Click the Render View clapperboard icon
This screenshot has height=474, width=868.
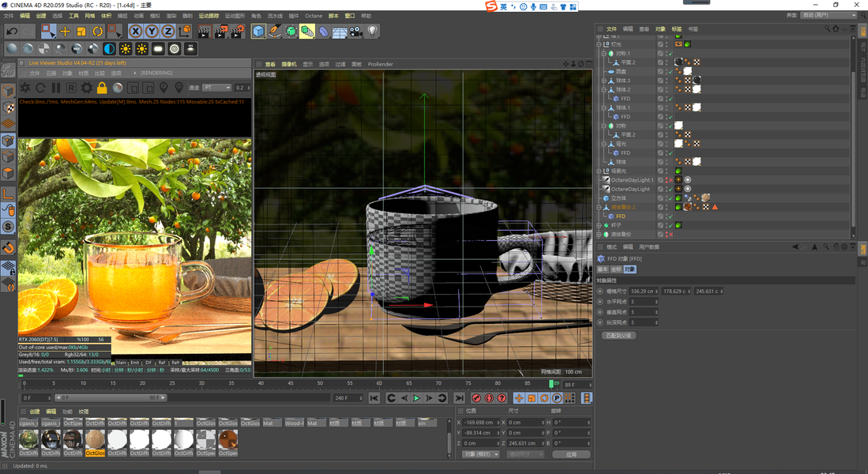point(204,32)
